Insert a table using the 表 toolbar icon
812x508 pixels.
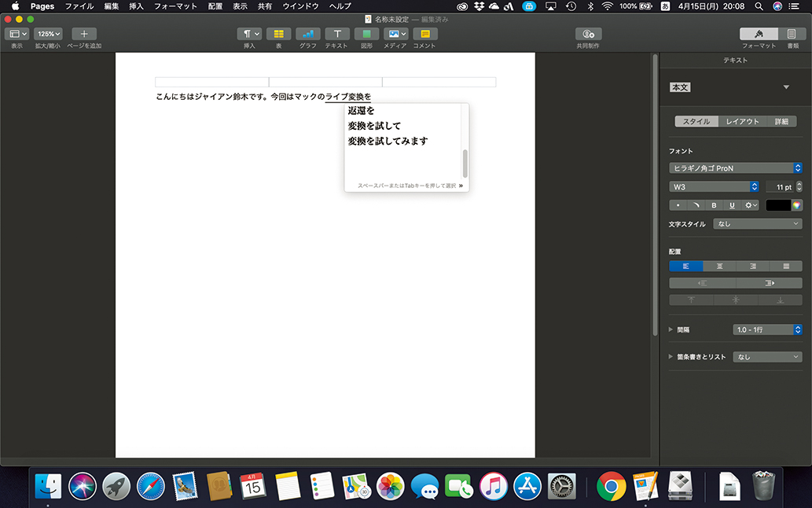278,34
